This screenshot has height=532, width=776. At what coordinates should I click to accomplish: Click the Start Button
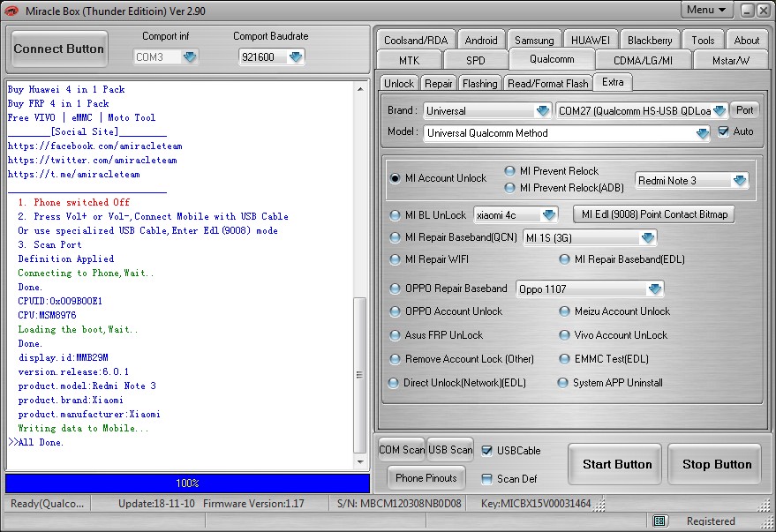(615, 464)
